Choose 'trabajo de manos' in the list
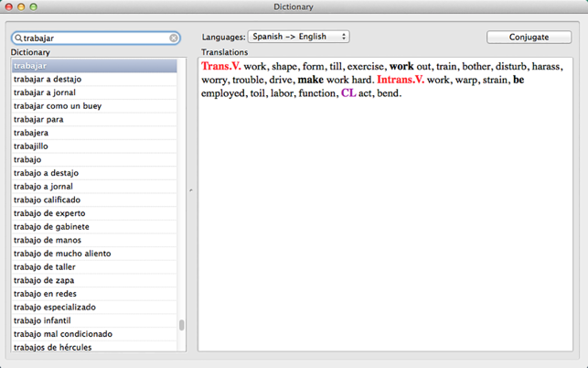The image size is (588, 368). pos(94,240)
